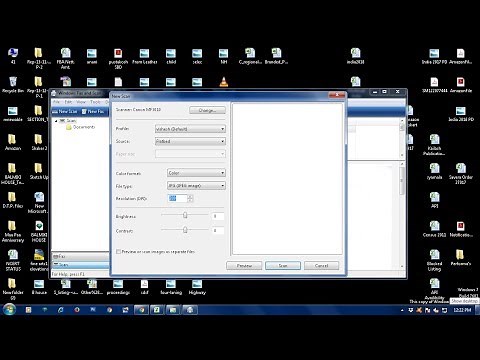Click the Brightness slider handle

click(x=185, y=215)
